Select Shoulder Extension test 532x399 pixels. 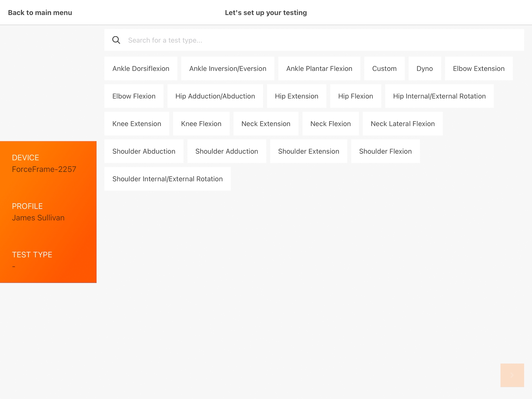[309, 151]
